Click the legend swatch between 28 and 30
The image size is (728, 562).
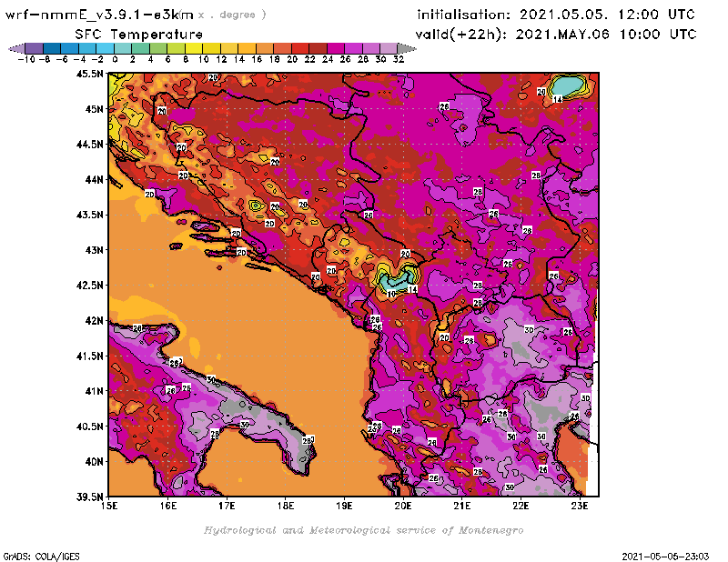(371, 48)
